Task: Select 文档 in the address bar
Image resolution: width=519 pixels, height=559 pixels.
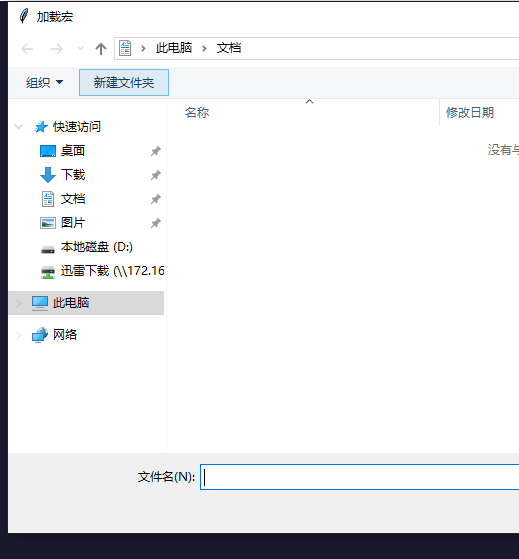Action: [229, 48]
